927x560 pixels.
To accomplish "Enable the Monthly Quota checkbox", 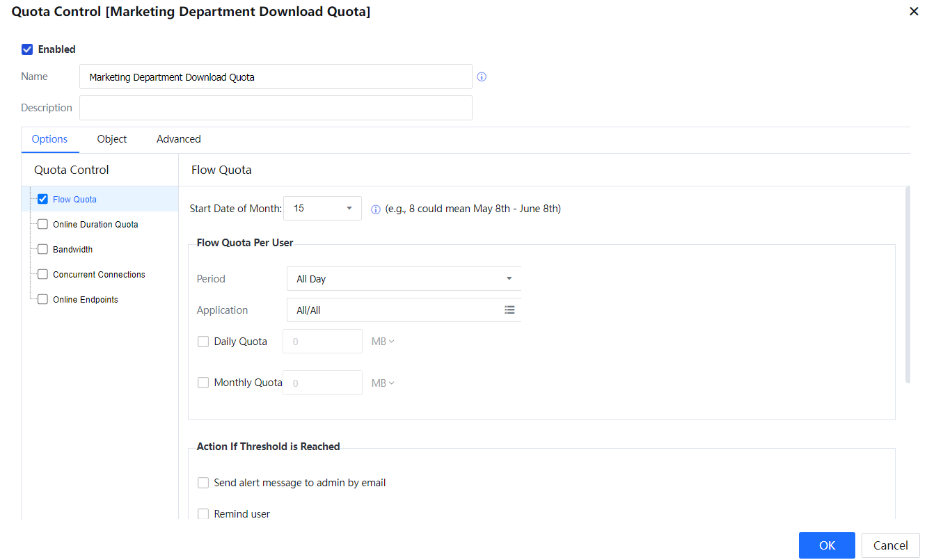I will pos(203,383).
